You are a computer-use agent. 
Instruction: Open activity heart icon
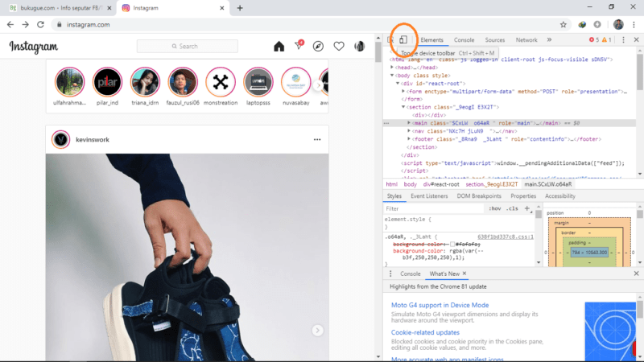coord(339,47)
